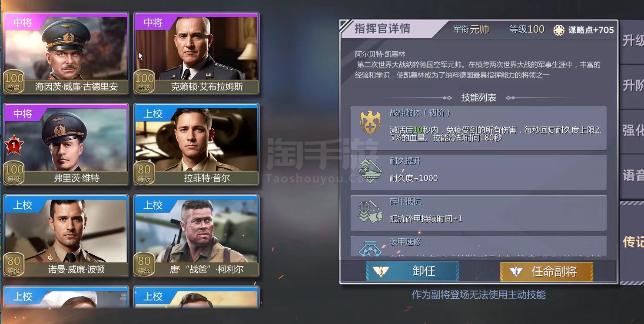The width and height of the screenshot is (644, 324).
Task: Click the 碎甲抵抗 skill icon
Action: (370, 212)
